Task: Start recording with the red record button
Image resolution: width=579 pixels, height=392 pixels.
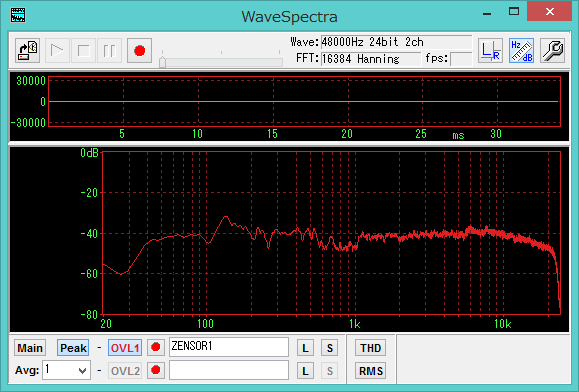Action: (140, 51)
